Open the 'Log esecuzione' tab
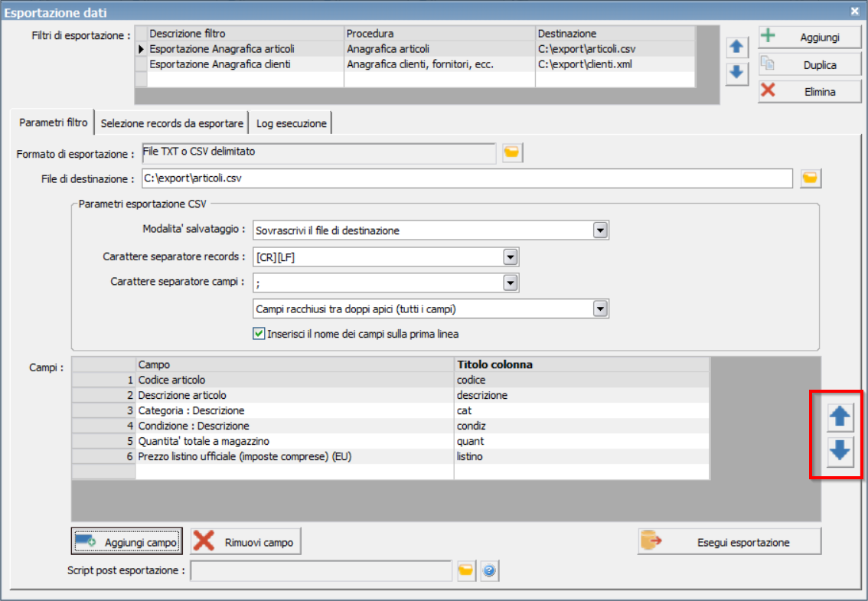This screenshot has width=868, height=601. tap(291, 123)
